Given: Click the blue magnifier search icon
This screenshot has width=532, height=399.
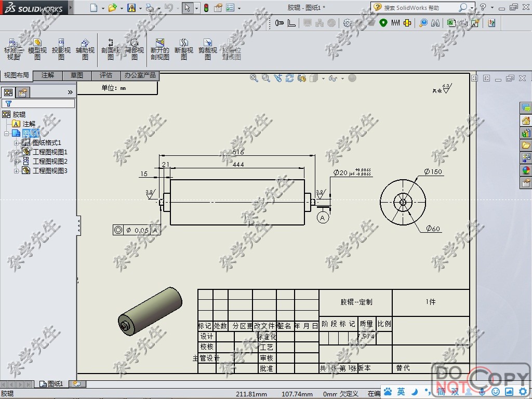Looking at the screenshot, I should click(423, 23).
